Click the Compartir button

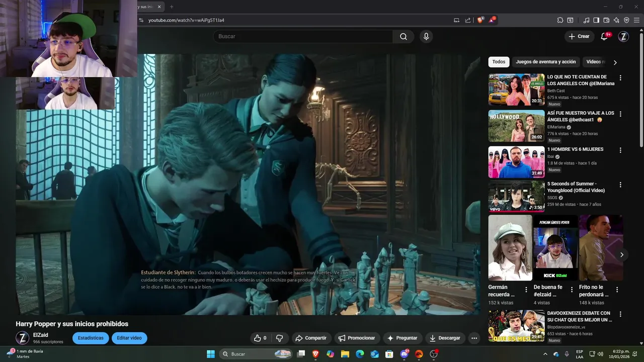click(310, 338)
